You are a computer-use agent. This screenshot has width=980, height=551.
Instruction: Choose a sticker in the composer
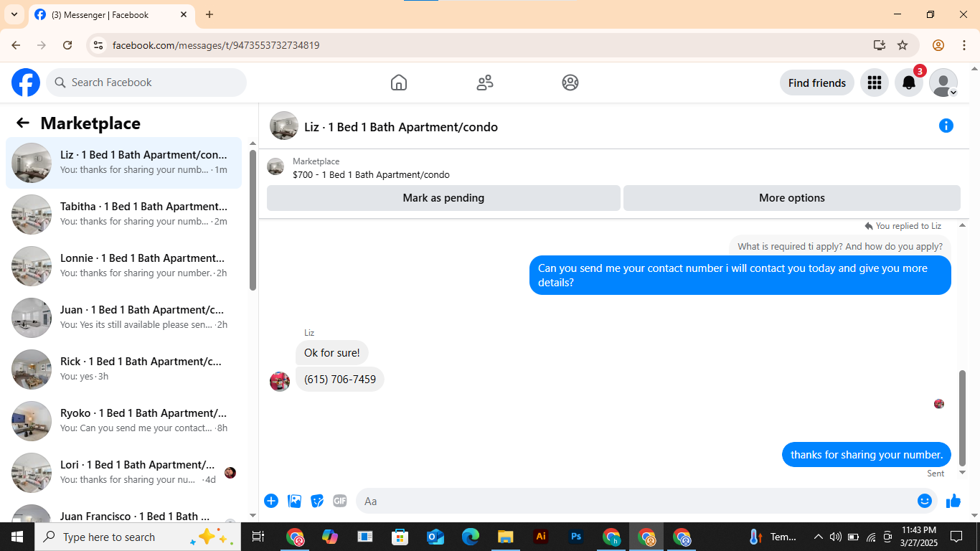pos(317,501)
